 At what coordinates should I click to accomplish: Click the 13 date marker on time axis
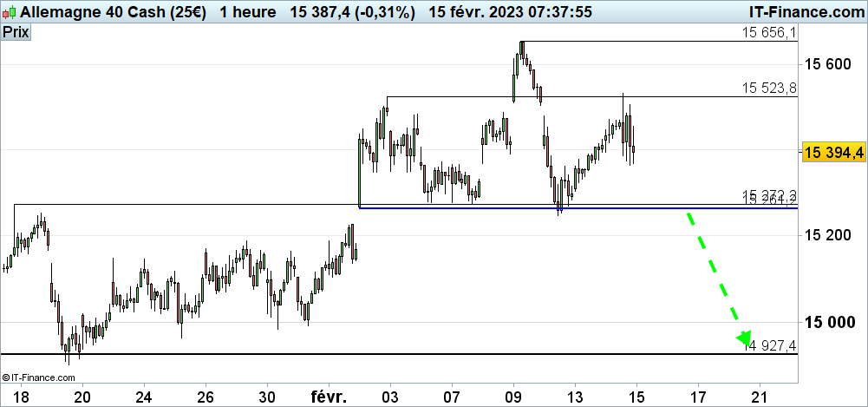(575, 396)
